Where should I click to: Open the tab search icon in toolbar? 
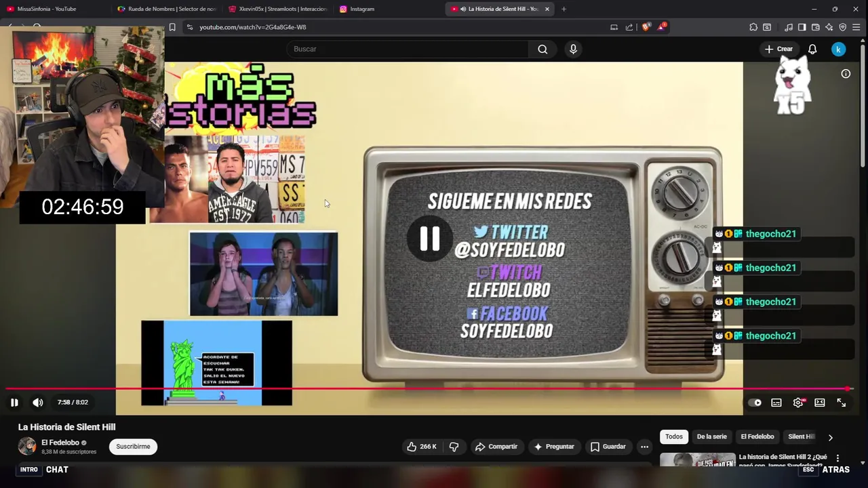tap(767, 27)
